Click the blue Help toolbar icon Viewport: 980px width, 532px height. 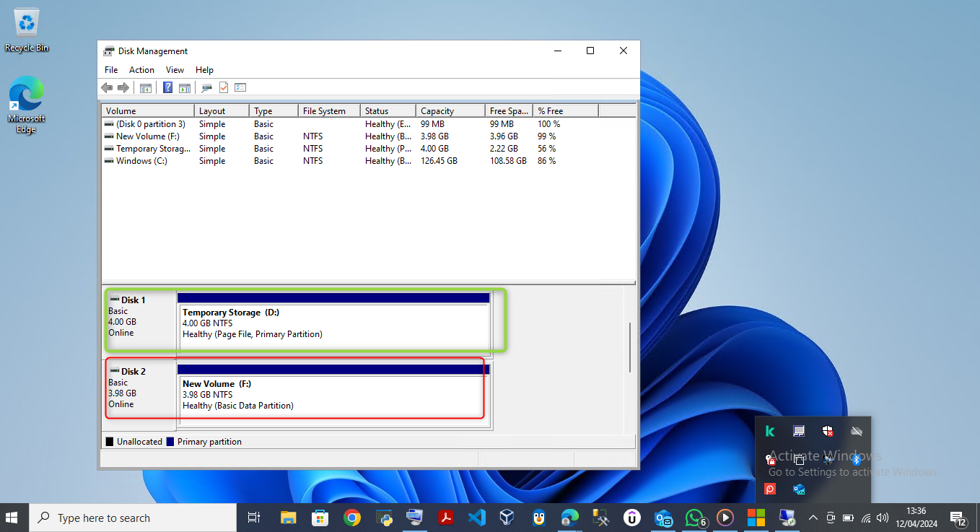coord(167,87)
